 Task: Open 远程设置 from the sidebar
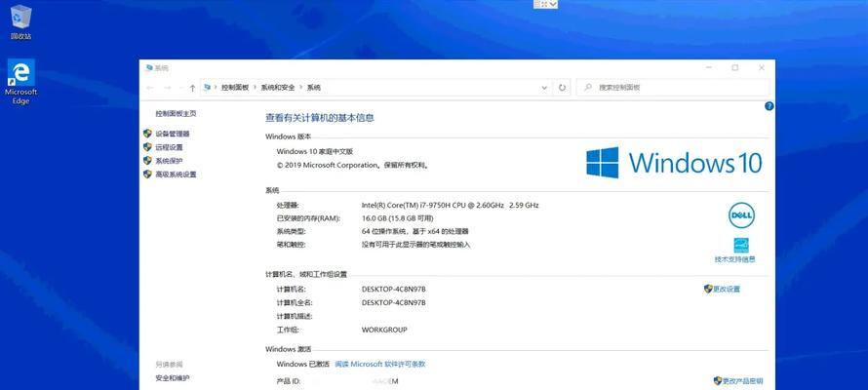click(169, 147)
